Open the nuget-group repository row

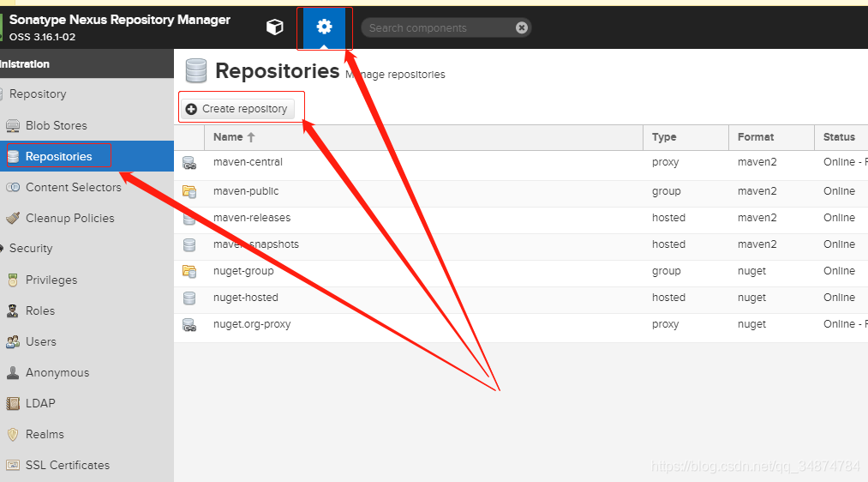tap(521, 273)
